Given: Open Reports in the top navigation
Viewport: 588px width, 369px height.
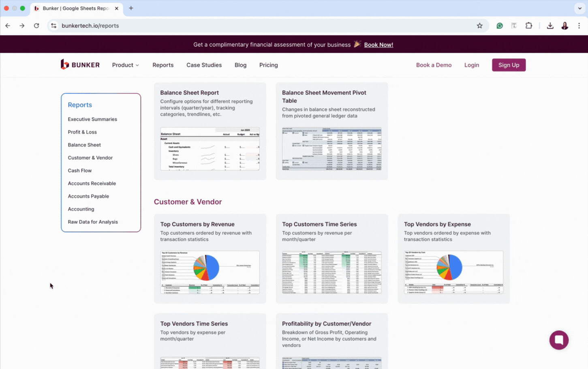Looking at the screenshot, I should tap(163, 65).
